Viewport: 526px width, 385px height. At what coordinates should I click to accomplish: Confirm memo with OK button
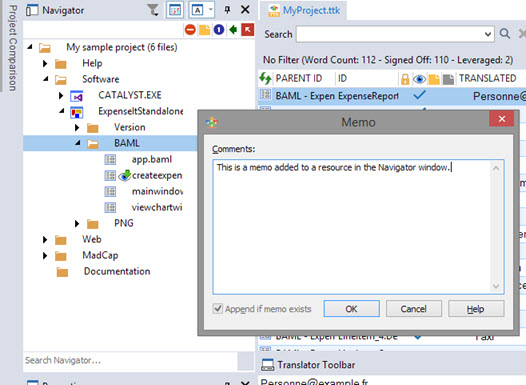pos(352,309)
